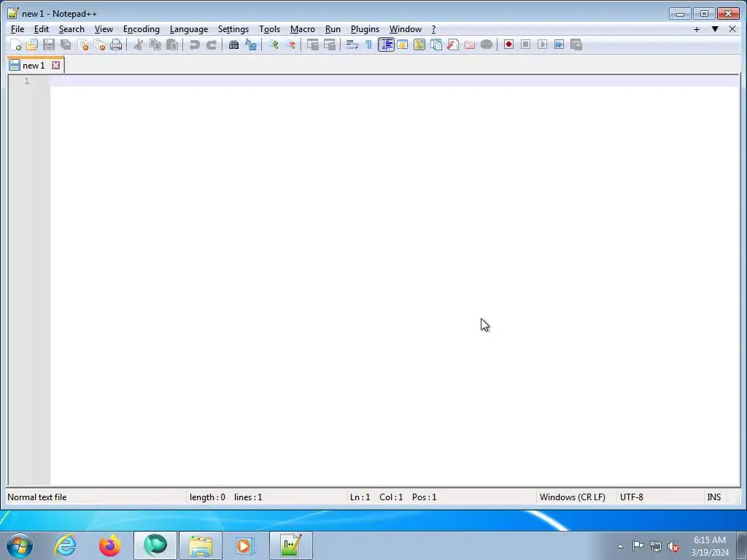
Task: Open the Edit menu
Action: pos(42,29)
